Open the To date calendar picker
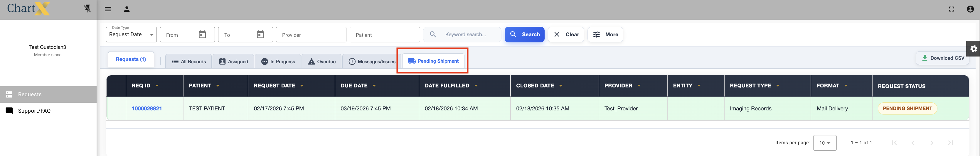Image resolution: width=980 pixels, height=156 pixels. [x=260, y=35]
